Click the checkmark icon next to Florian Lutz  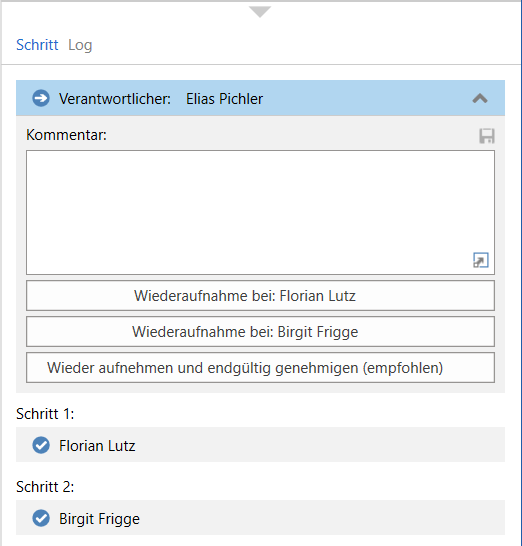click(41, 445)
